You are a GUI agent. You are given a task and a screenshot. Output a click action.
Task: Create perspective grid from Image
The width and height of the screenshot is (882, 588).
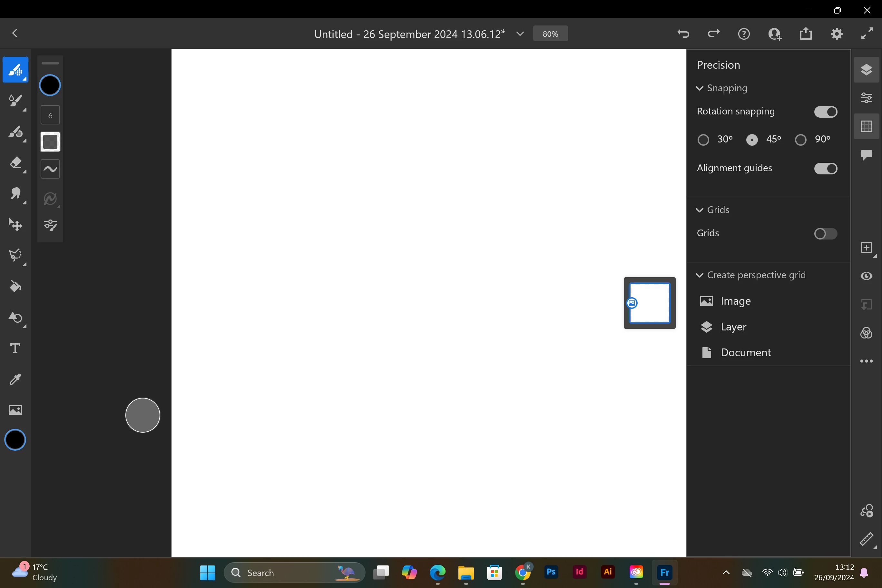click(x=735, y=301)
